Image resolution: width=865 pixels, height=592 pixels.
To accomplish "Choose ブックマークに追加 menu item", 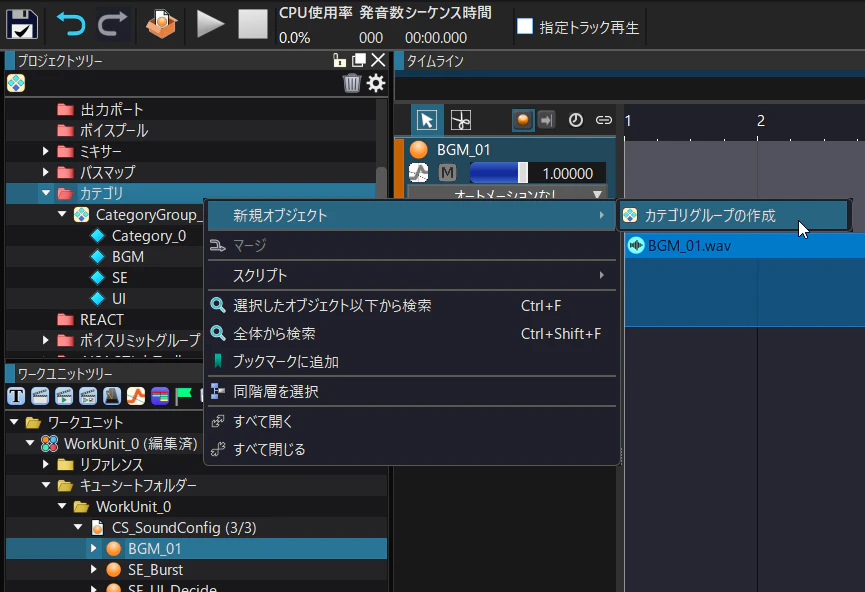I will tap(412, 362).
